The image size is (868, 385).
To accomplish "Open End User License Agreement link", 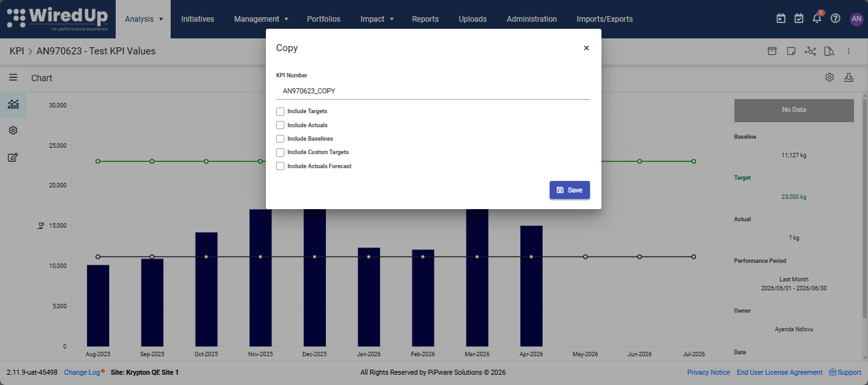I will [x=779, y=372].
